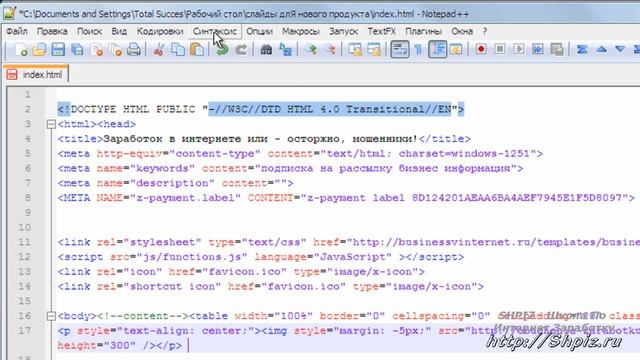Open the Синтаксис menu

(x=215, y=31)
